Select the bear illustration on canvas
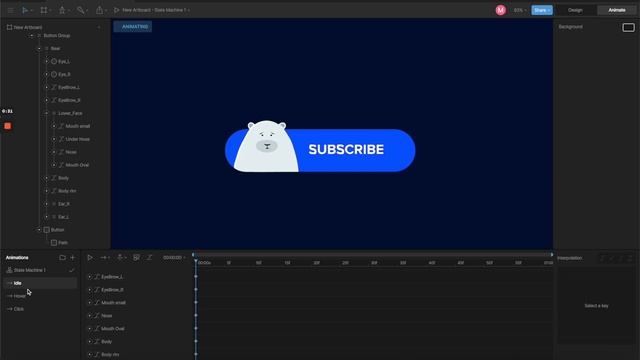 point(266,146)
